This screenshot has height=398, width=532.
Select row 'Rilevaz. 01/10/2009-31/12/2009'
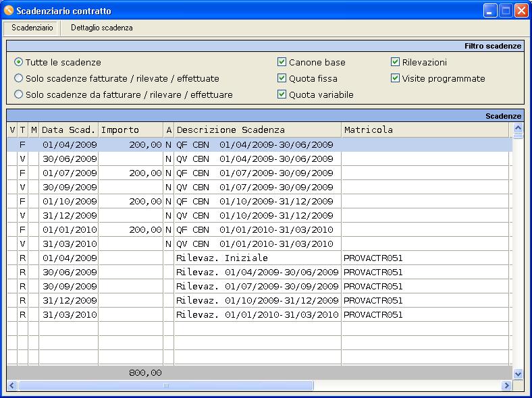[259, 301]
